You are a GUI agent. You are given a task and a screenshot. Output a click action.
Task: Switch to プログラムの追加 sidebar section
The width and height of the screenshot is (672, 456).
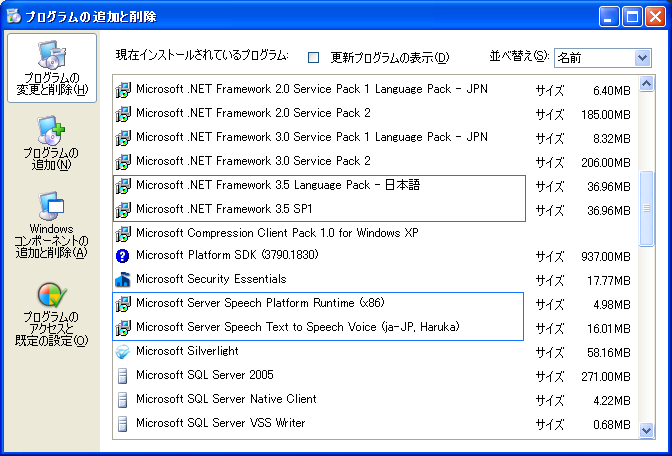click(x=51, y=143)
